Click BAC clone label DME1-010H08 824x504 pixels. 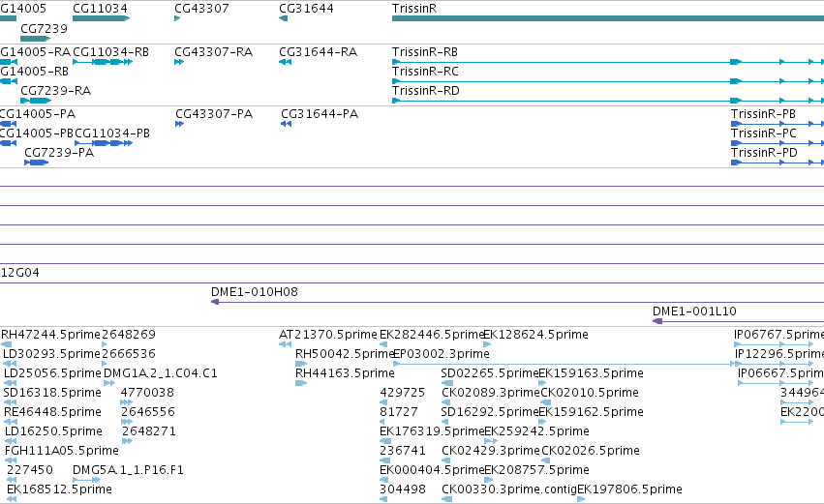(255, 292)
